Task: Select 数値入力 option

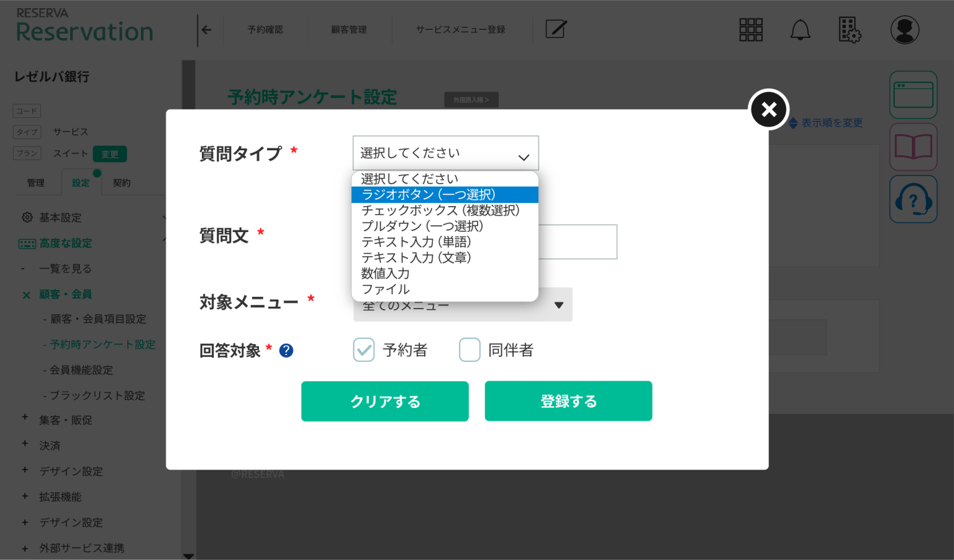Action: [445, 273]
